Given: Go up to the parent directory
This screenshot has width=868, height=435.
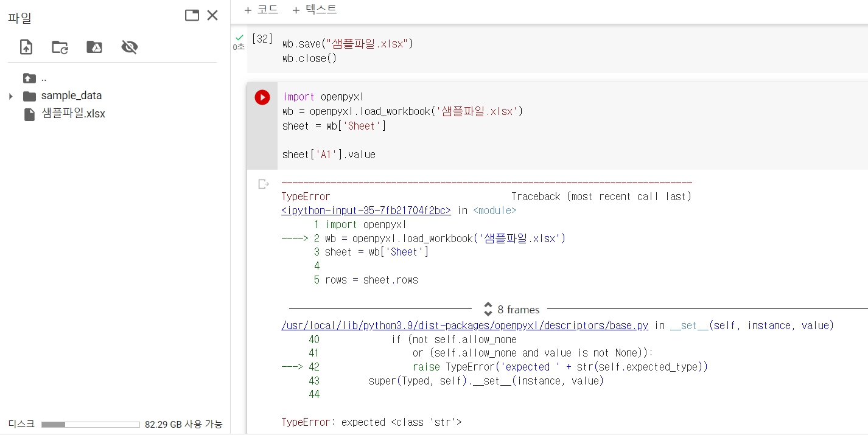Looking at the screenshot, I should (x=29, y=78).
